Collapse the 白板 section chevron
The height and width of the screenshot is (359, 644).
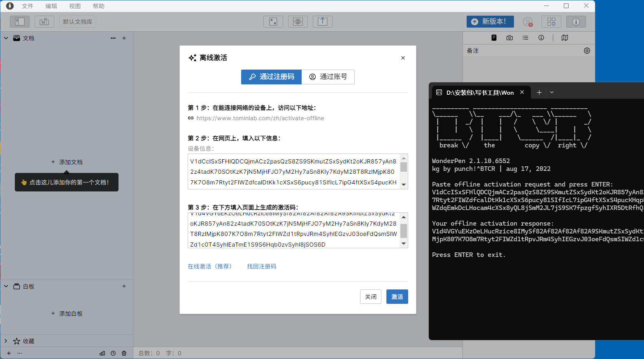tap(6, 286)
